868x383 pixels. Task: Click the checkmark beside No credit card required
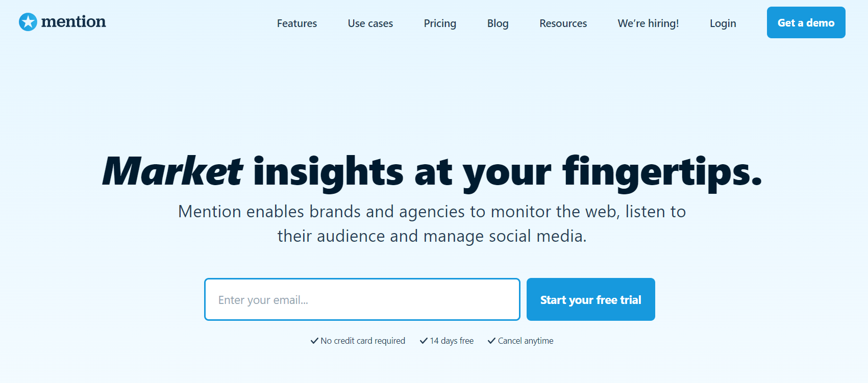coord(314,341)
